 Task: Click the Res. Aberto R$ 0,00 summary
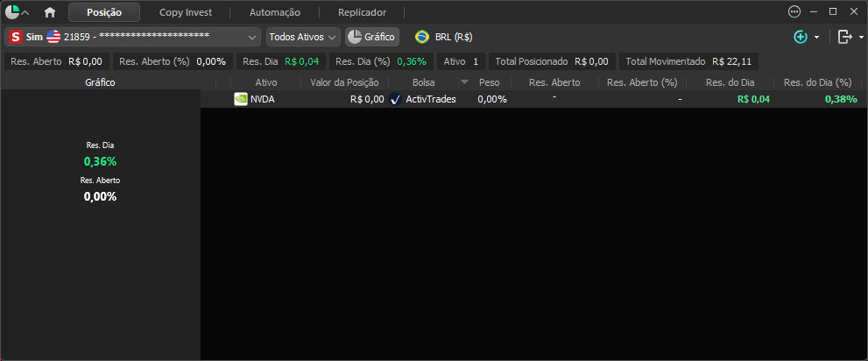(58, 61)
